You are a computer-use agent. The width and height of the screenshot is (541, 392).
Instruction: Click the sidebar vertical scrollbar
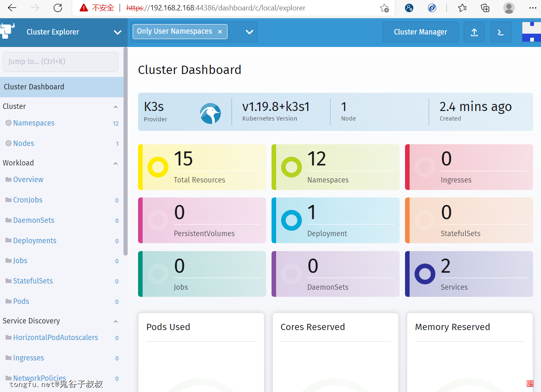(126, 152)
